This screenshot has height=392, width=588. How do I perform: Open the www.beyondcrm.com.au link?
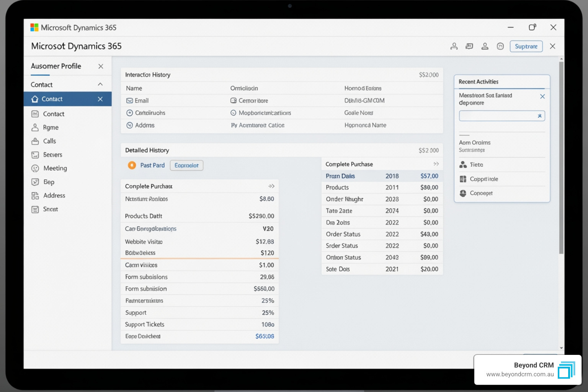pos(520,374)
